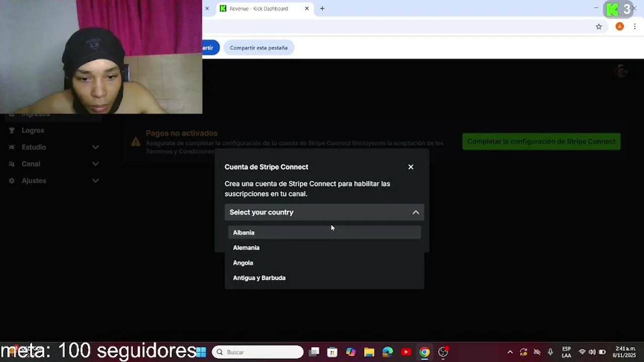The height and width of the screenshot is (362, 644).
Task: Expand the Ajustes section chevron
Action: coord(96,180)
